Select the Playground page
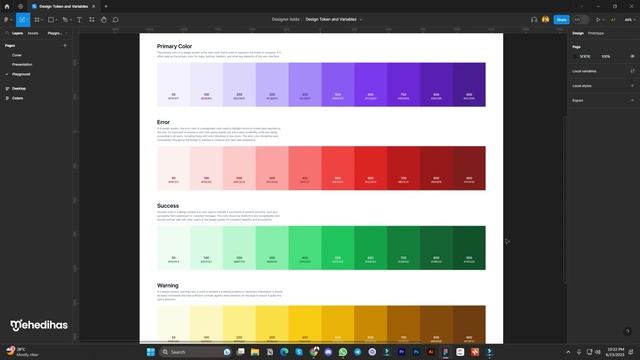Screen dimensions: 640x360 (x=21, y=74)
